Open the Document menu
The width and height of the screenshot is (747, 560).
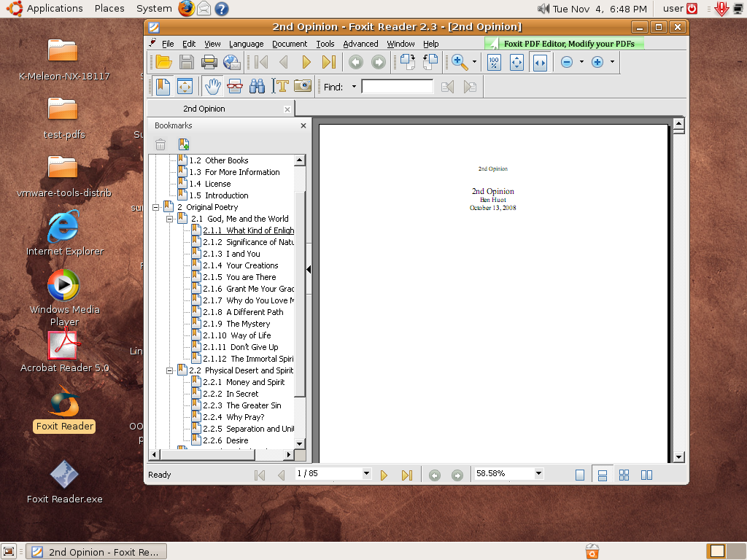(x=290, y=44)
